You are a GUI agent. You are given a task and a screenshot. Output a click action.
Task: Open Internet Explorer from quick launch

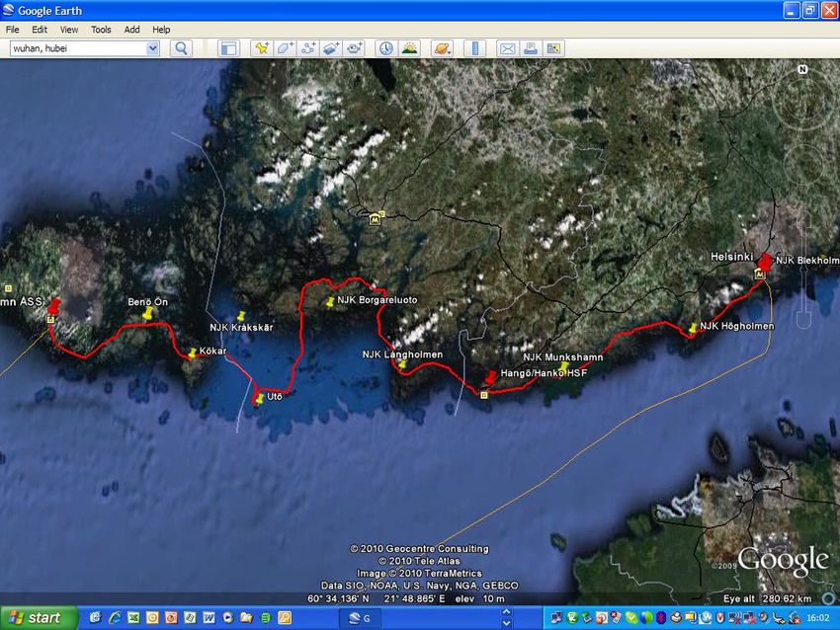[115, 618]
